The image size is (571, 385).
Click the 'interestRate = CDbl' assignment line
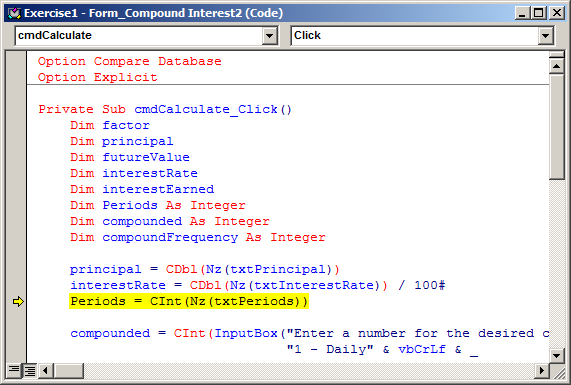257,285
